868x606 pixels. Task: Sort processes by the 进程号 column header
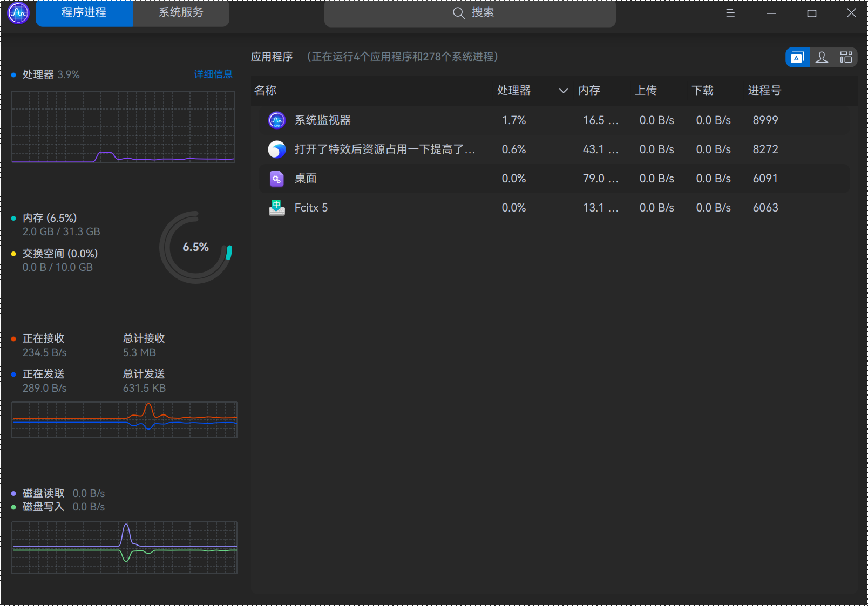(764, 91)
